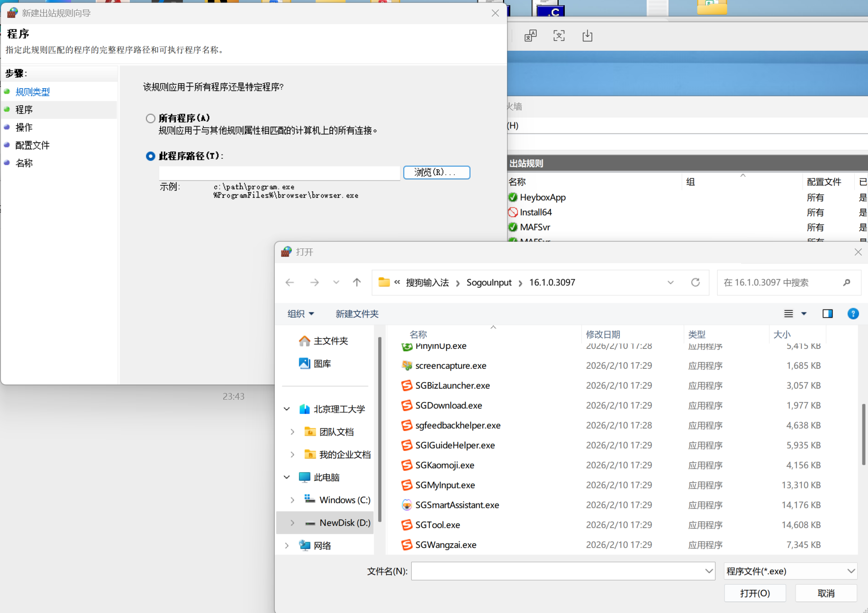
Task: Refresh the folder listing
Action: pyautogui.click(x=696, y=283)
